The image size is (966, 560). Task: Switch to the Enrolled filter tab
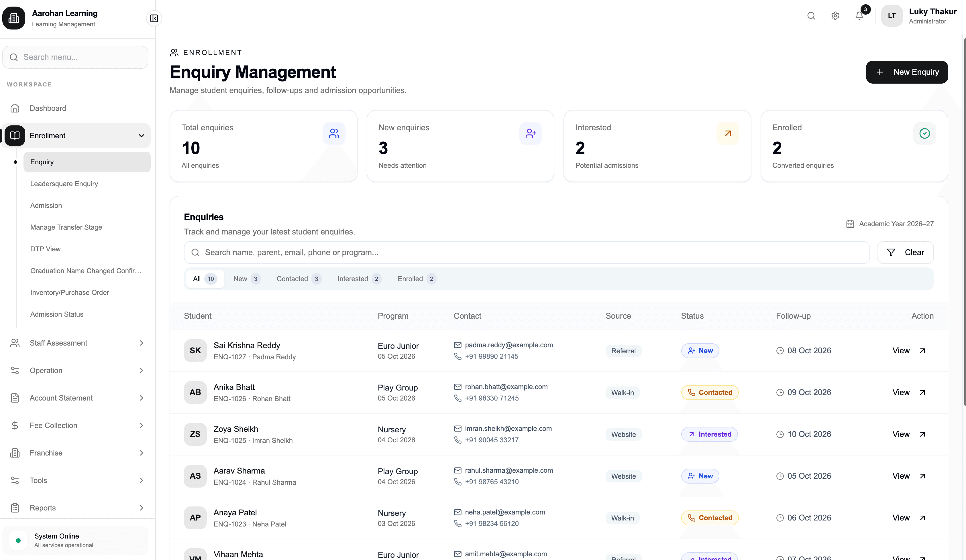(417, 279)
